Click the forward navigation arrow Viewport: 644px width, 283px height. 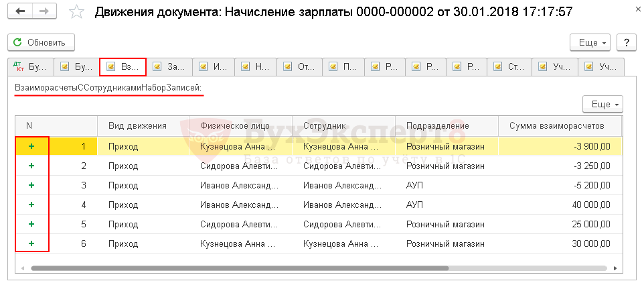click(x=44, y=12)
